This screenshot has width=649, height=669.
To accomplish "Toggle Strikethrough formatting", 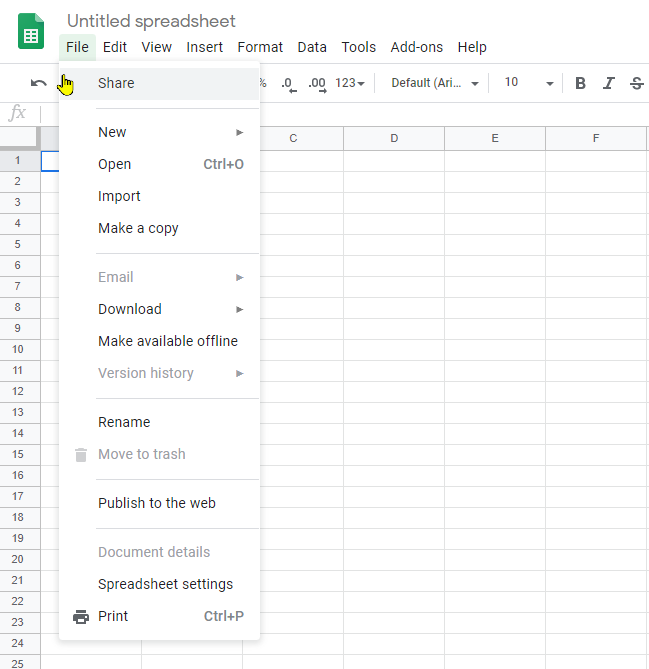I will click(x=636, y=83).
